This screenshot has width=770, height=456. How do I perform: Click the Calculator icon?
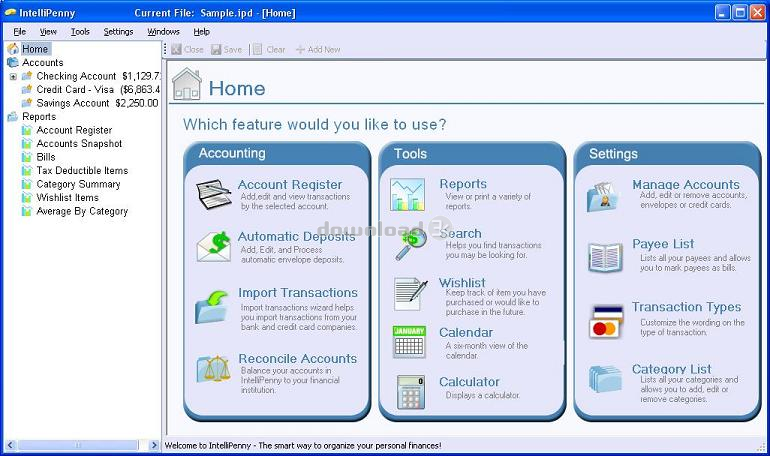pos(411,392)
